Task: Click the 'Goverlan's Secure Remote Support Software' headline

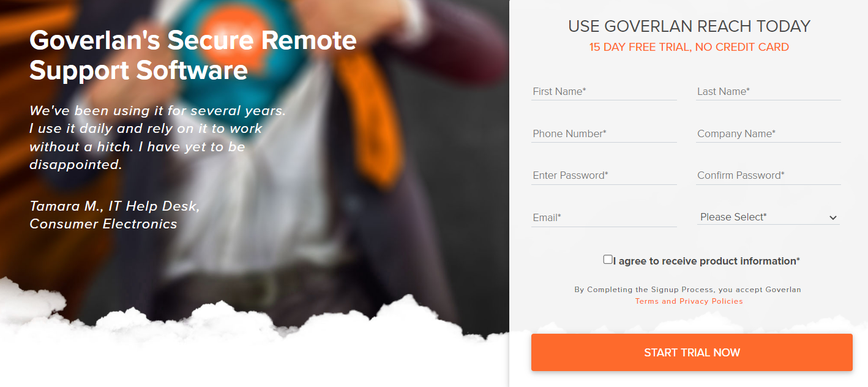Action: [x=193, y=55]
